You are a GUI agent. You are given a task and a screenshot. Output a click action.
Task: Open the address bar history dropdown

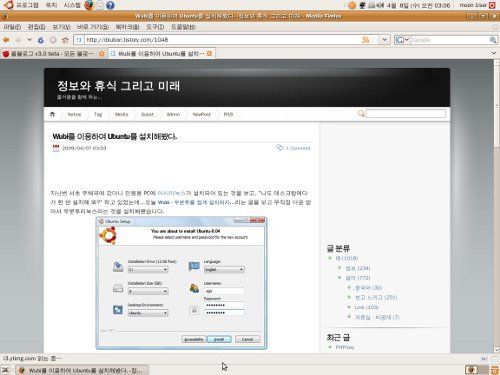tap(385, 40)
